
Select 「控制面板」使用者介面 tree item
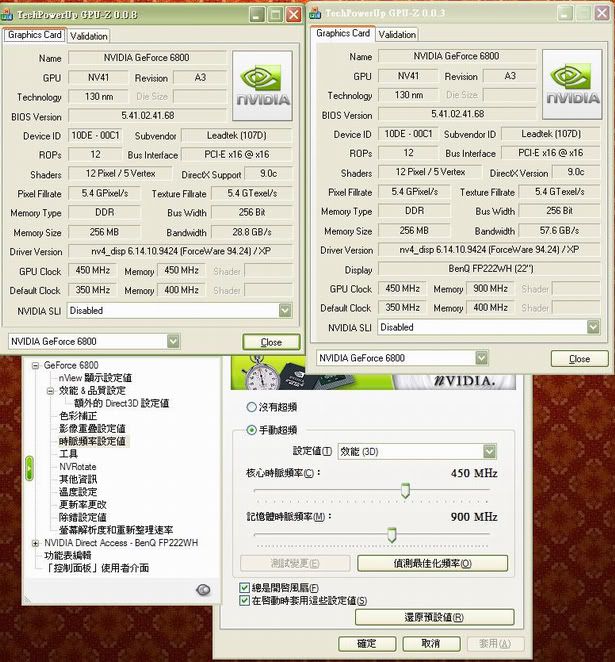tap(97, 568)
